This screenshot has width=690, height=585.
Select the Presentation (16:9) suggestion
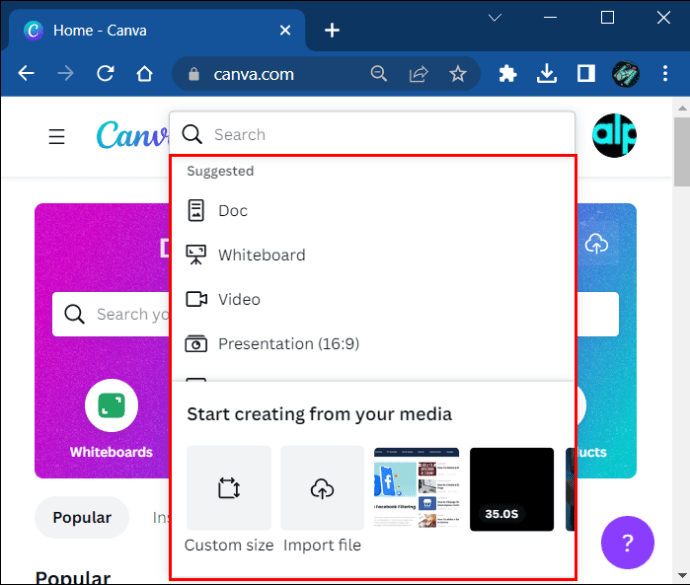(x=372, y=344)
